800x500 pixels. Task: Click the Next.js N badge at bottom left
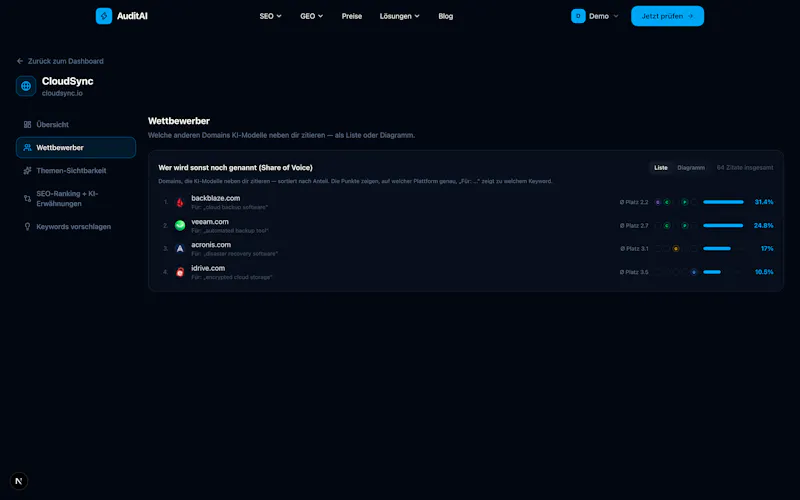(x=19, y=481)
